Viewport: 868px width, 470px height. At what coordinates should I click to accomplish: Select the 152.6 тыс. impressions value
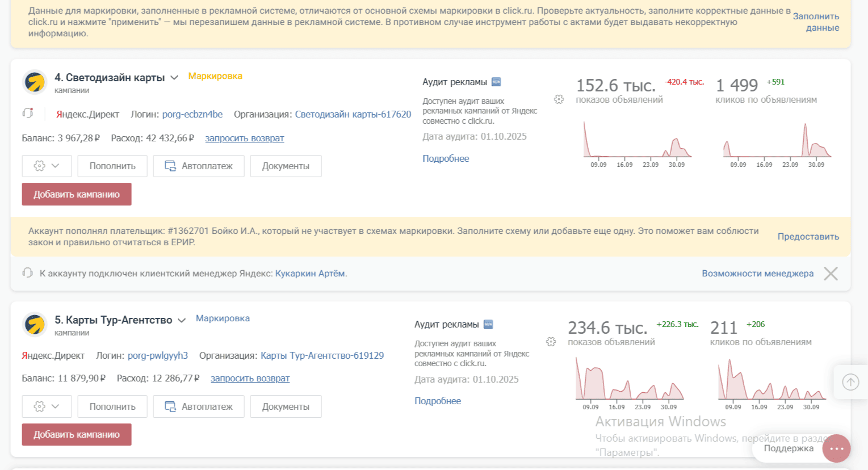tap(616, 85)
